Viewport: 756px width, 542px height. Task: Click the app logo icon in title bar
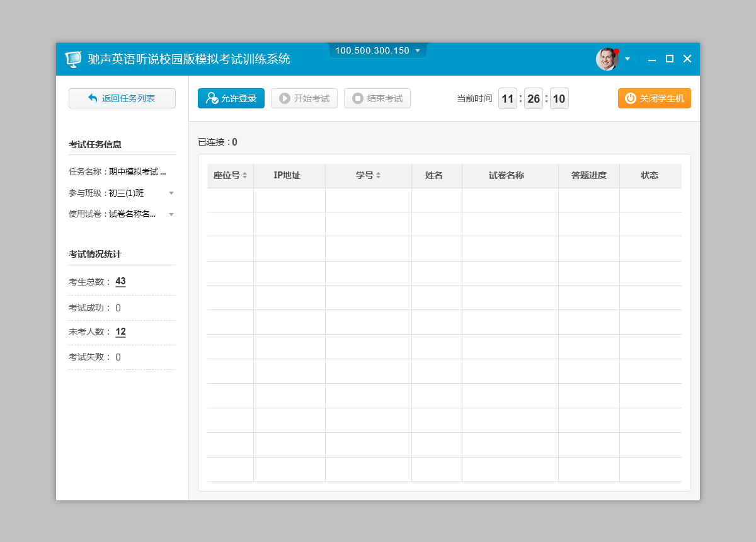pyautogui.click(x=73, y=59)
